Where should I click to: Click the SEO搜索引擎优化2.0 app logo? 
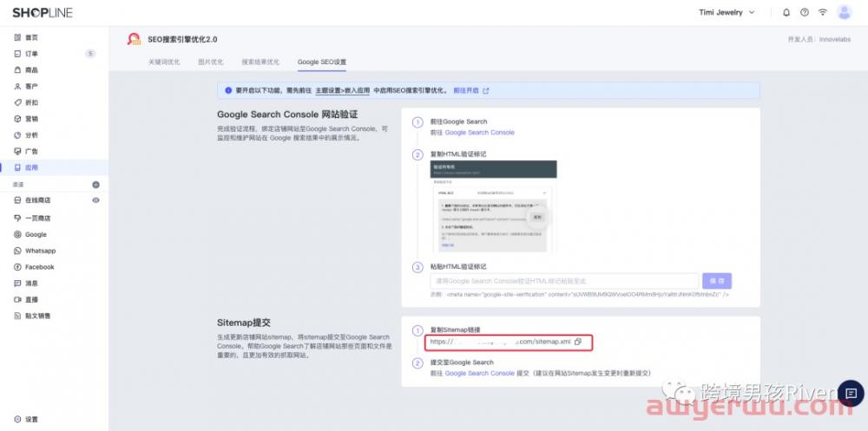[x=134, y=39]
